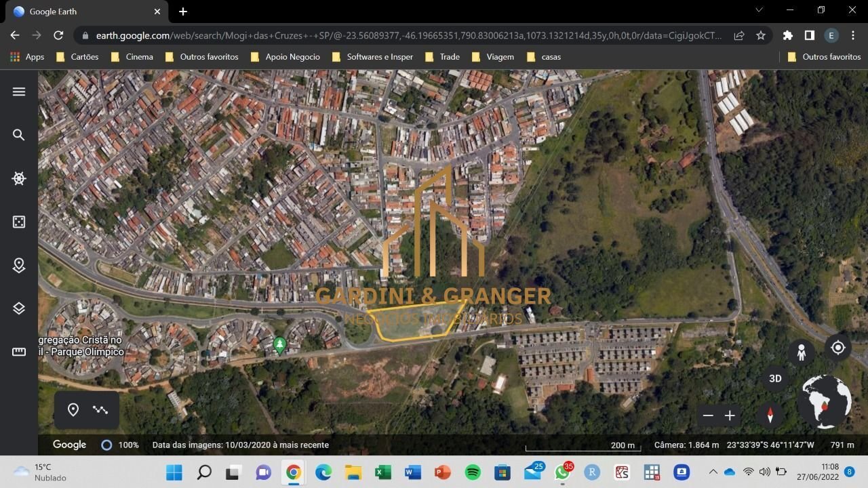Toggle the 3D view button

pyautogui.click(x=774, y=379)
